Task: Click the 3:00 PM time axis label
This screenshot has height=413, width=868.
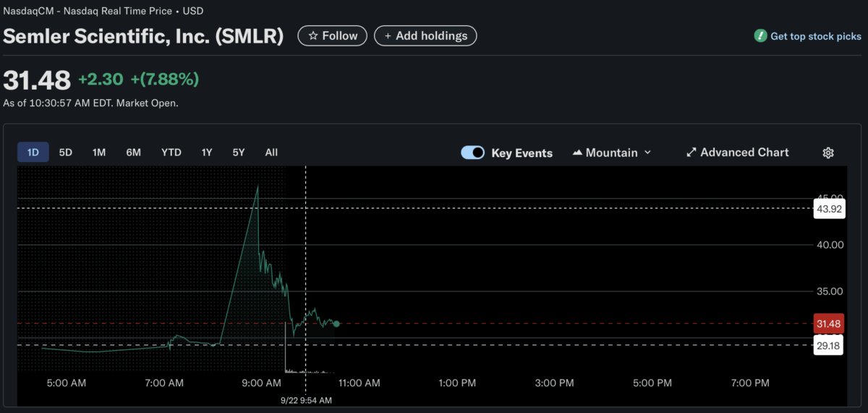Action: (x=555, y=383)
